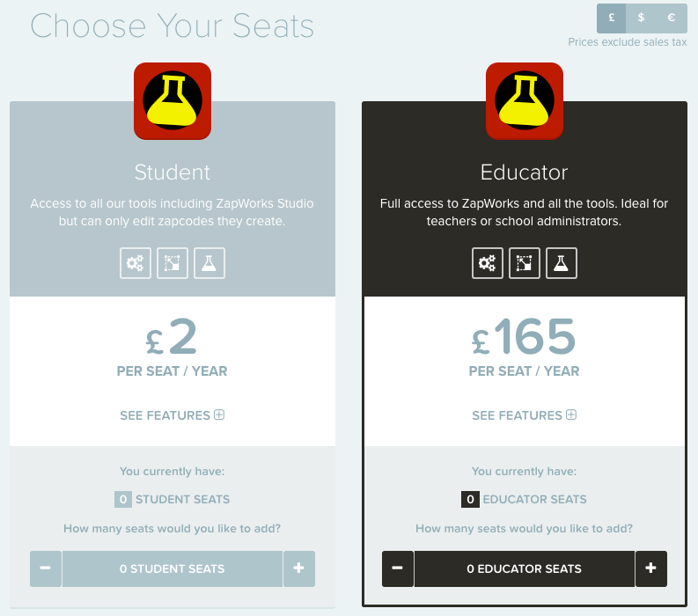Increase educator seats with plus button
The width and height of the screenshot is (698, 616).
[x=650, y=568]
